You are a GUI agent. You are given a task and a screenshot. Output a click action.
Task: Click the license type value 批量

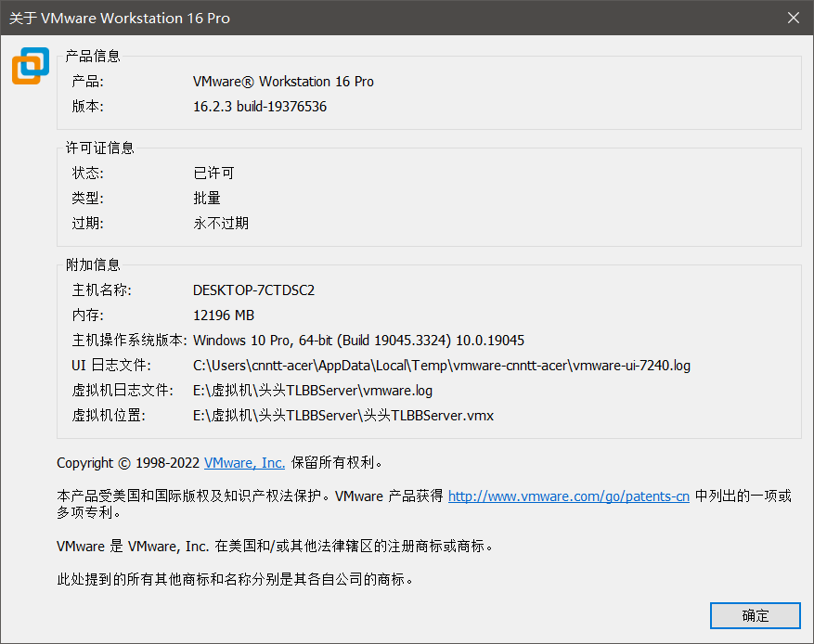coord(207,198)
